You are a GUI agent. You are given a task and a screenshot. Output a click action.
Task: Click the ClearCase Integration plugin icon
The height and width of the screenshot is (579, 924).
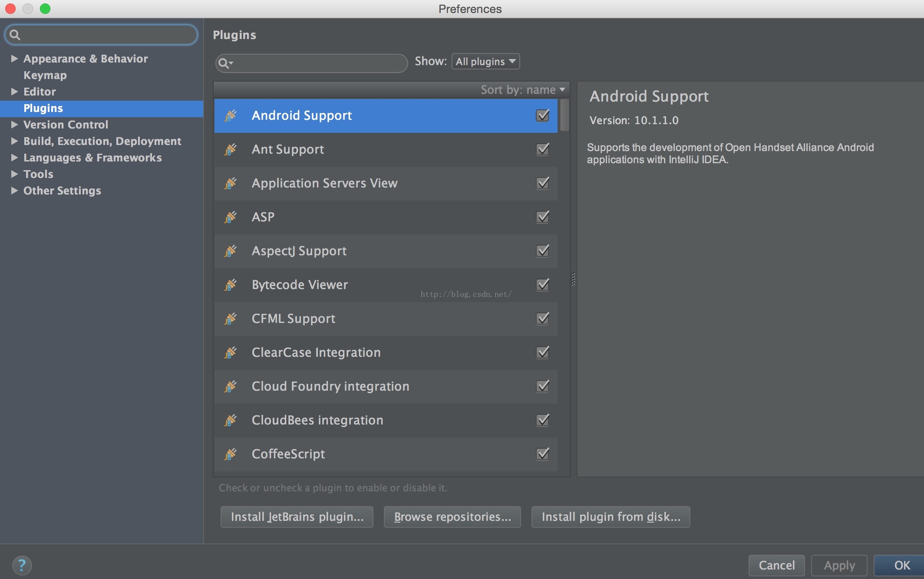pos(230,352)
